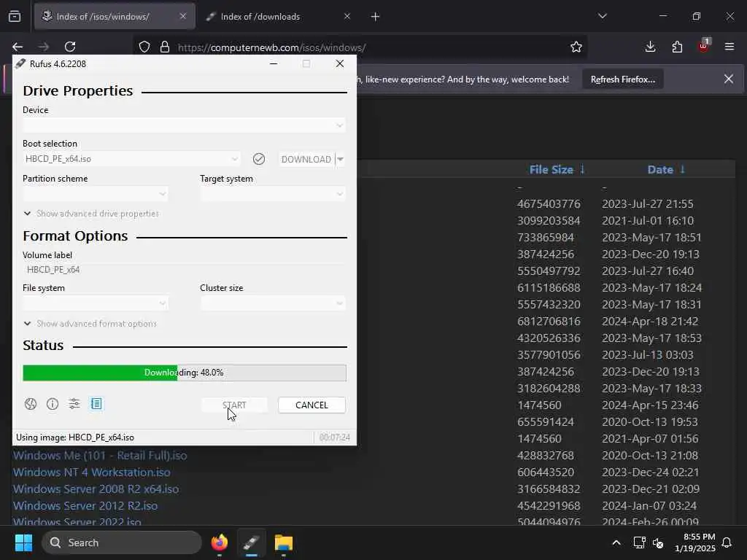Switch to the Index of /downloads tab

[x=278, y=17]
